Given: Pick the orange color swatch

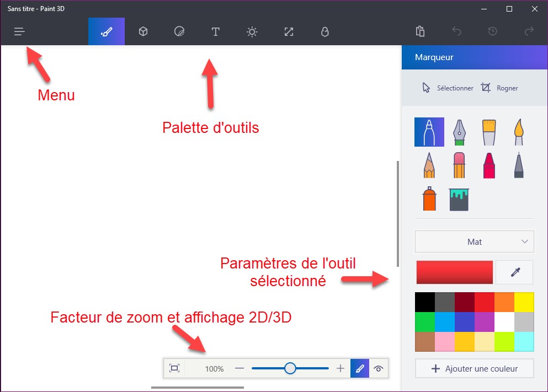Looking at the screenshot, I should pos(504,302).
